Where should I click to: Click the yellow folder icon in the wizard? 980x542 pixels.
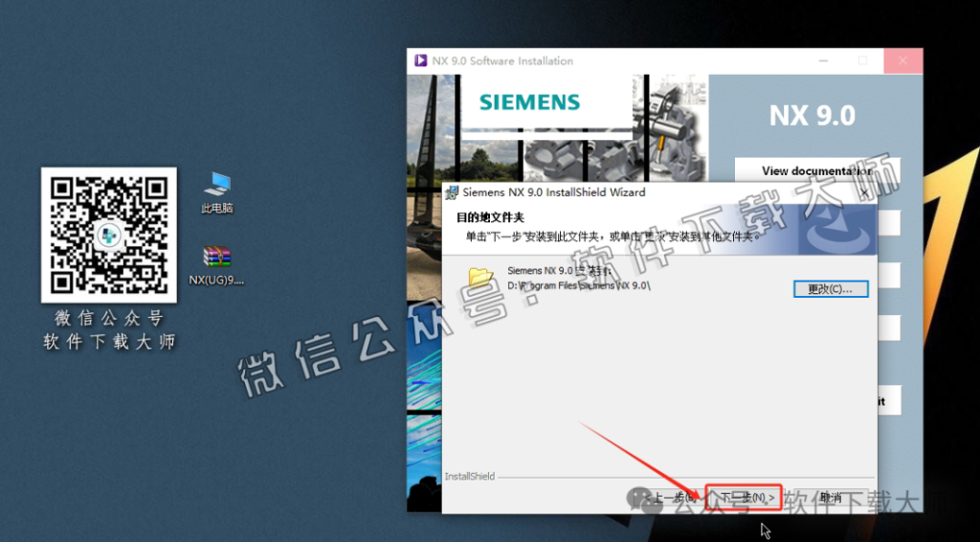(480, 277)
